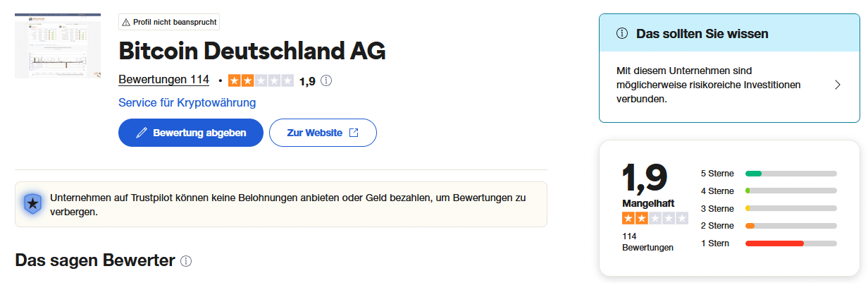Image resolution: width=868 pixels, height=283 pixels.
Task: Select the 2 Sterne rating row
Action: pyautogui.click(x=768, y=226)
